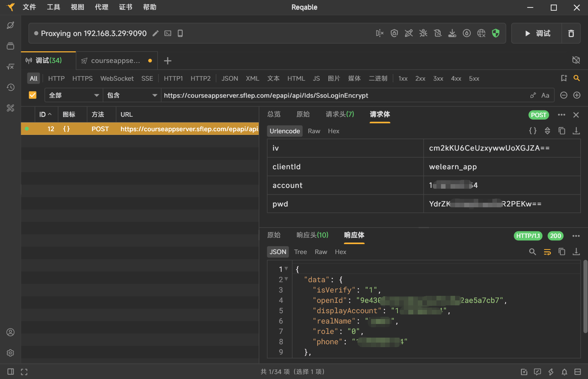Open terminal proxy icon next to address
The width and height of the screenshot is (588, 379).
pyautogui.click(x=168, y=34)
